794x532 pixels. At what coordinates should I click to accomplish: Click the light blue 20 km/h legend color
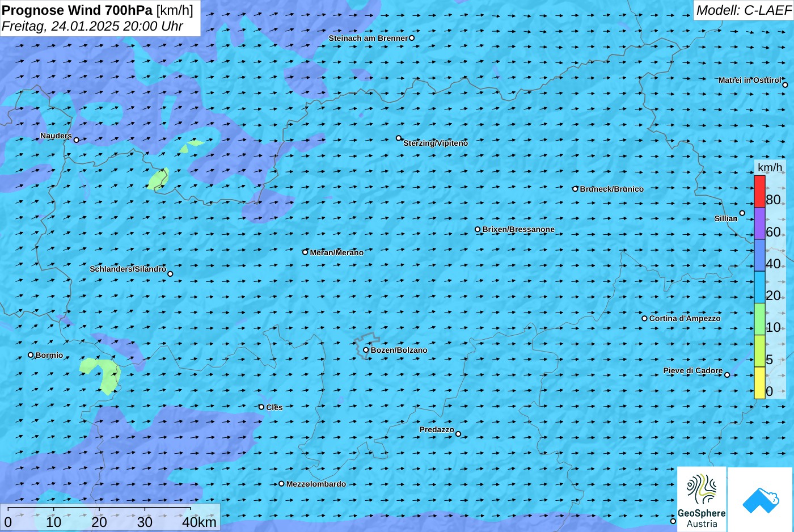coord(759,288)
